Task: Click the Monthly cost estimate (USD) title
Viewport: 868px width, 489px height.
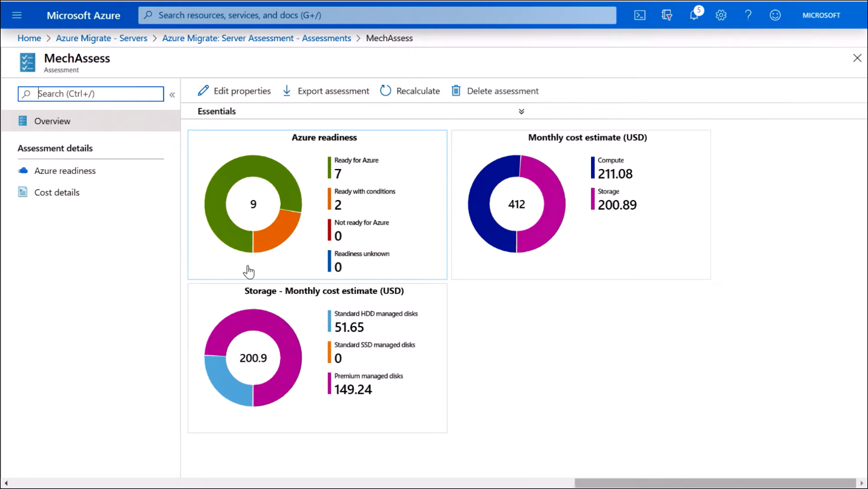Action: coord(587,138)
